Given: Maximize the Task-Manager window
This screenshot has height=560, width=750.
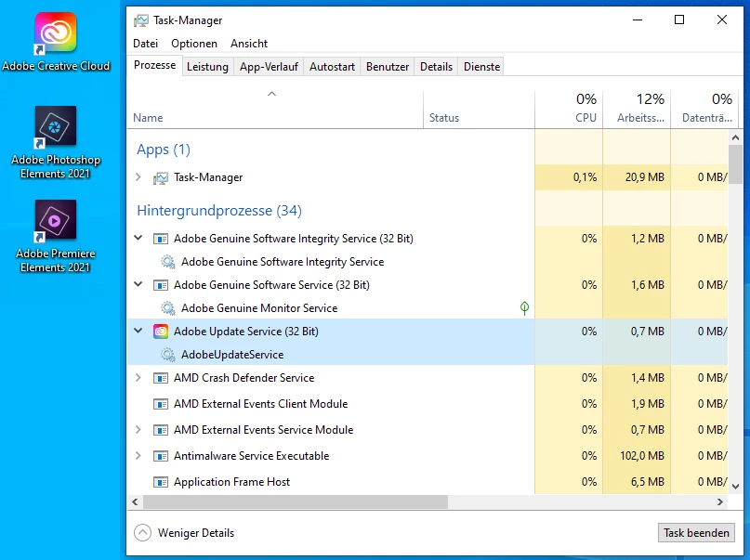Looking at the screenshot, I should (x=679, y=20).
